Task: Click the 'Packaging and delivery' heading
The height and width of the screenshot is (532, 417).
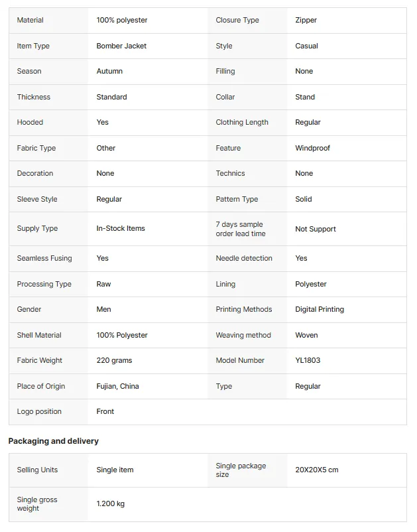Action: point(54,441)
